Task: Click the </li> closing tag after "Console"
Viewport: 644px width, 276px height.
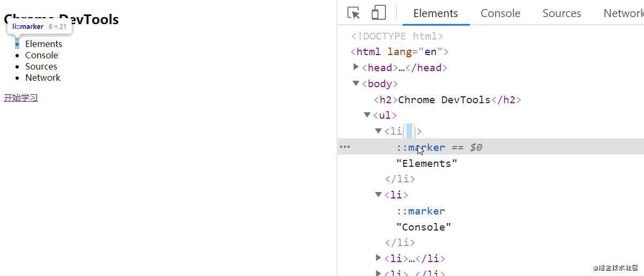Action: [x=400, y=242]
